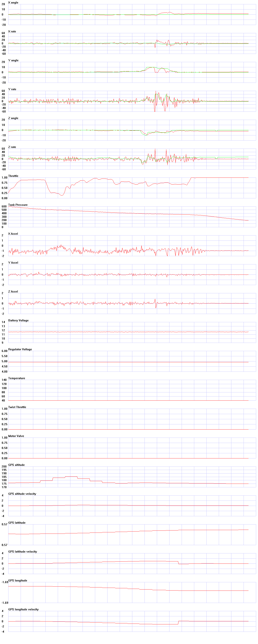Click the Throttle chart title
This screenshot has height=644, width=258.
pos(13,176)
